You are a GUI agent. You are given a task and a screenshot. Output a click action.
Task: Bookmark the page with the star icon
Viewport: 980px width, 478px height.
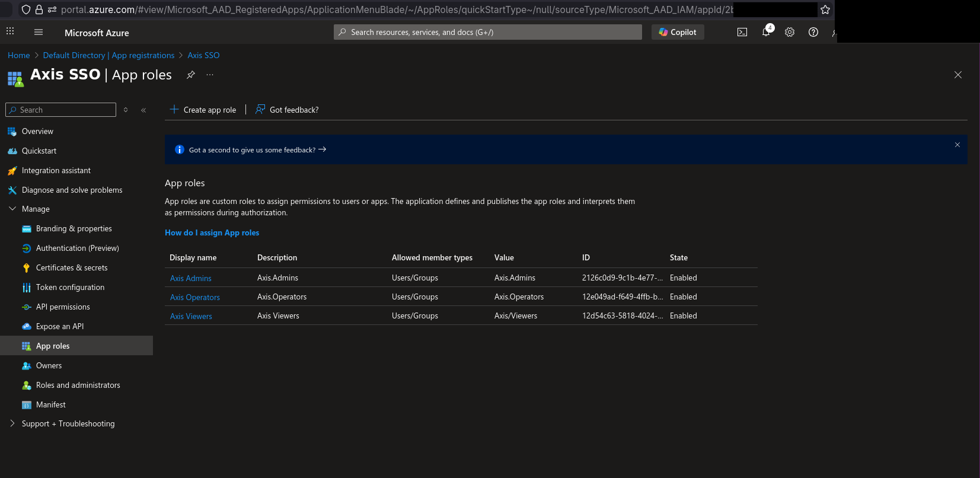pyautogui.click(x=825, y=9)
